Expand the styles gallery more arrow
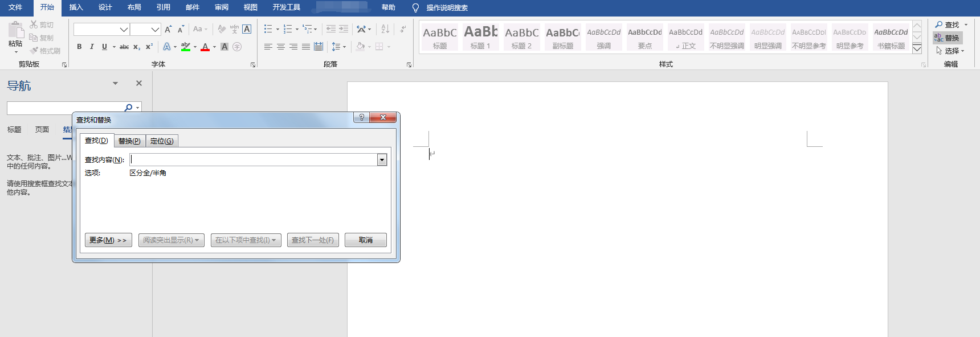Viewport: 980px width, 337px height. tap(917, 49)
